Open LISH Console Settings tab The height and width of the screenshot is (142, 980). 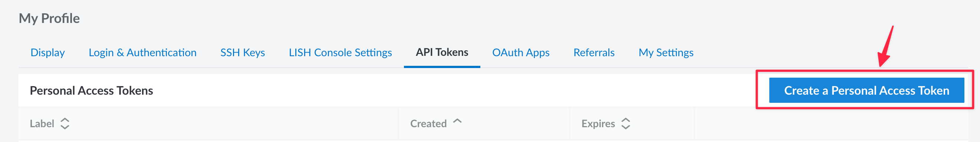341,53
